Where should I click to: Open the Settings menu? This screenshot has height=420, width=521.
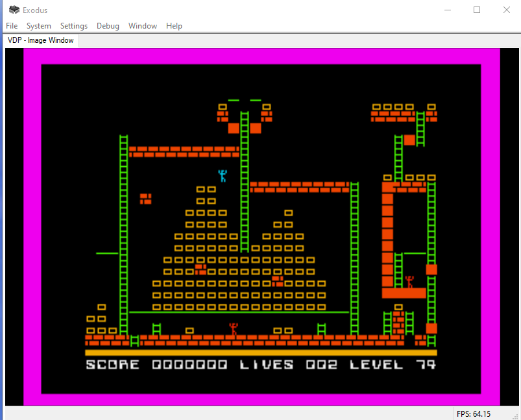[x=74, y=26]
